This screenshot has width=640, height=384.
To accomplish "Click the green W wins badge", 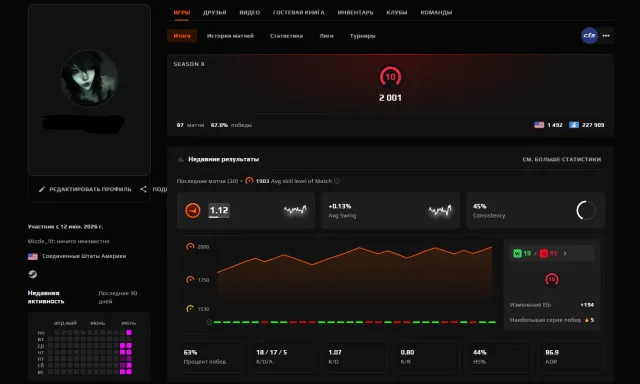I will point(517,253).
